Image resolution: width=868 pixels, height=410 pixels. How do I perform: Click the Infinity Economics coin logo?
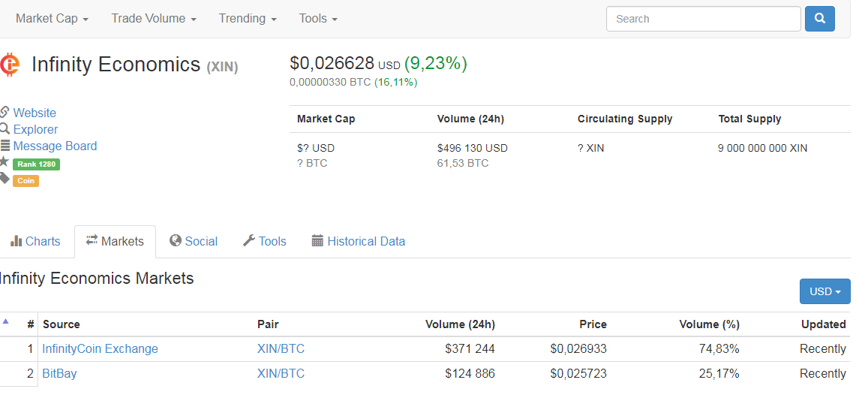tap(10, 65)
